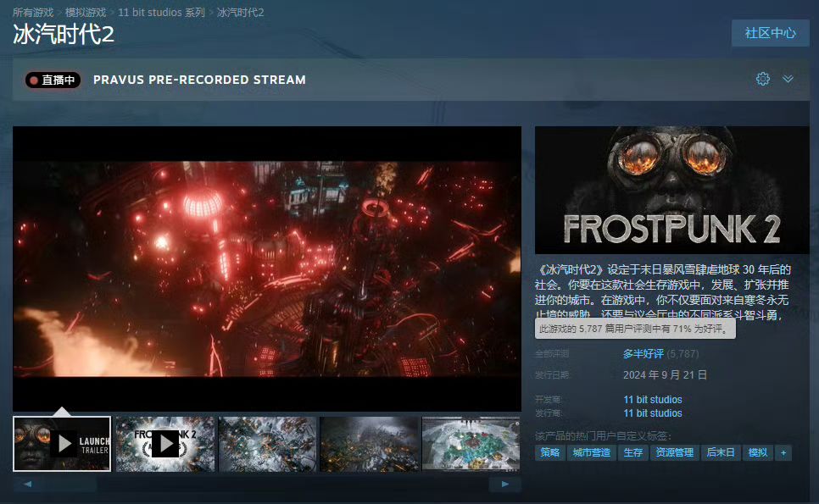Click the main trailer video player

[x=267, y=269]
